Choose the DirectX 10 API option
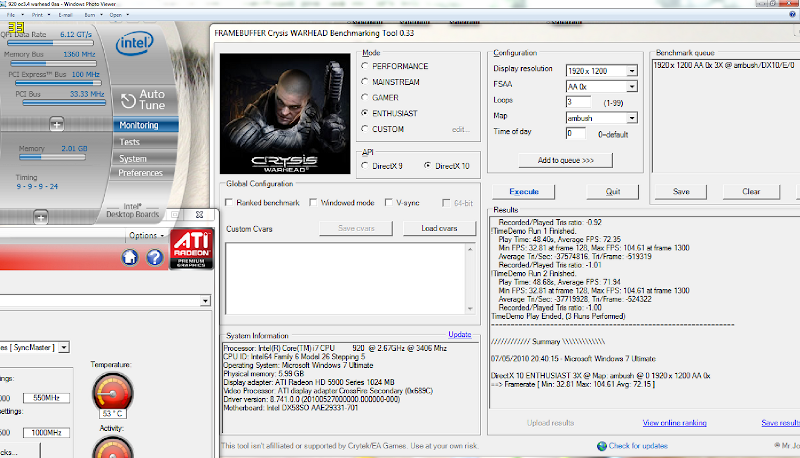 click(x=428, y=165)
